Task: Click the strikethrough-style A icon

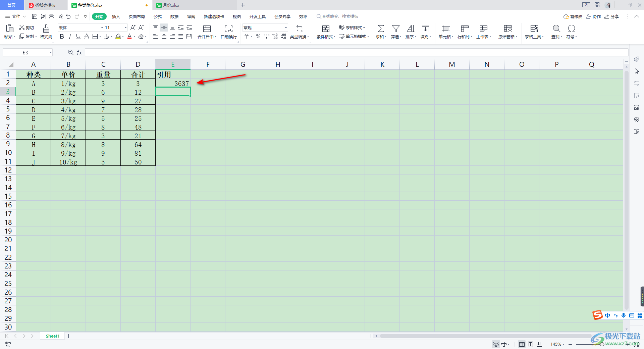Action: click(87, 36)
